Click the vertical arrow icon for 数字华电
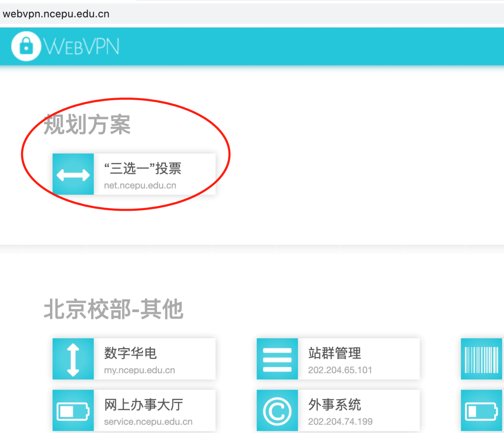 click(73, 359)
